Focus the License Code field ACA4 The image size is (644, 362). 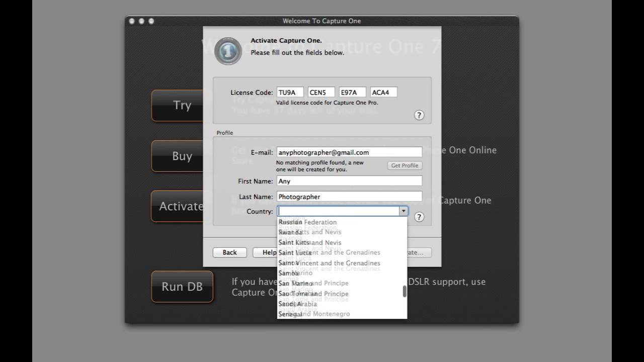[384, 92]
